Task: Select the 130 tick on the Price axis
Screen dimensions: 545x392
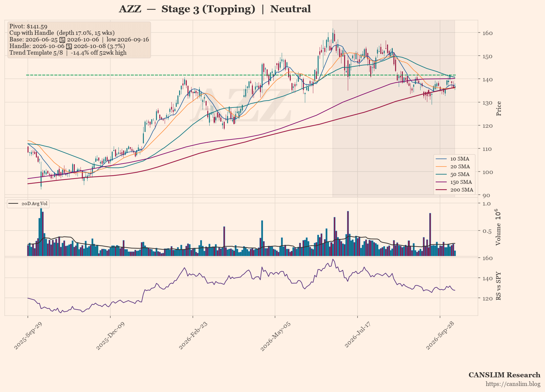Action: coord(488,103)
